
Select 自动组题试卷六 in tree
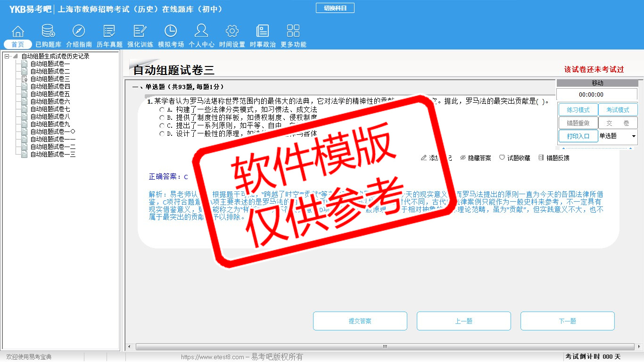click(50, 101)
